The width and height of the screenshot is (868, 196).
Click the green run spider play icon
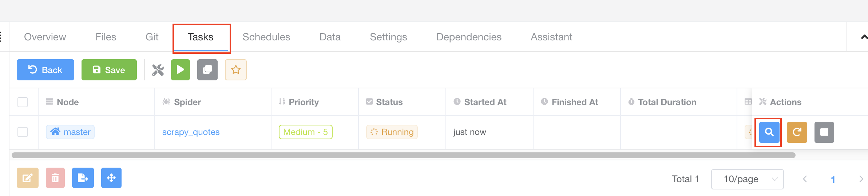click(181, 70)
